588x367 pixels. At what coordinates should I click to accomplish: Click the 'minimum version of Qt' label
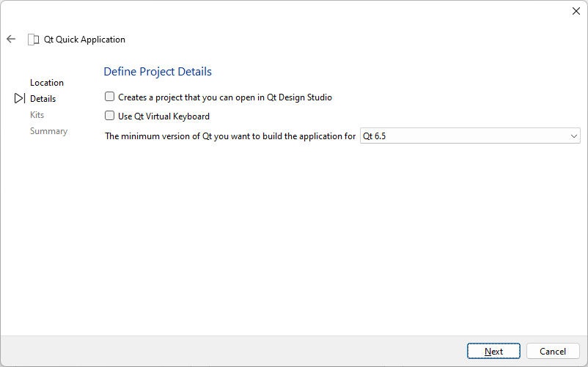(230, 136)
